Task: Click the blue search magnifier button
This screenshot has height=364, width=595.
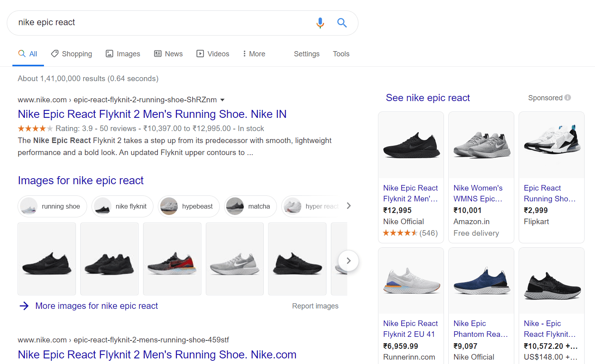Action: (342, 23)
